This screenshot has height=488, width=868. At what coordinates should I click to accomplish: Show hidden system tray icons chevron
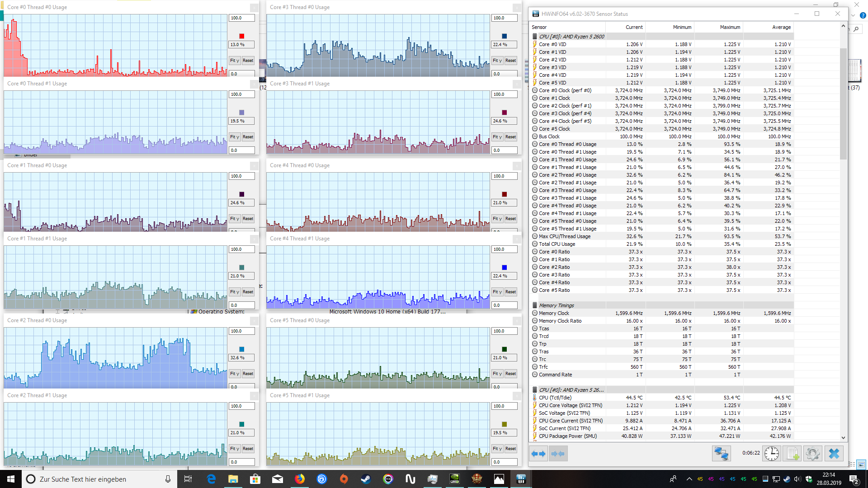pos(689,479)
